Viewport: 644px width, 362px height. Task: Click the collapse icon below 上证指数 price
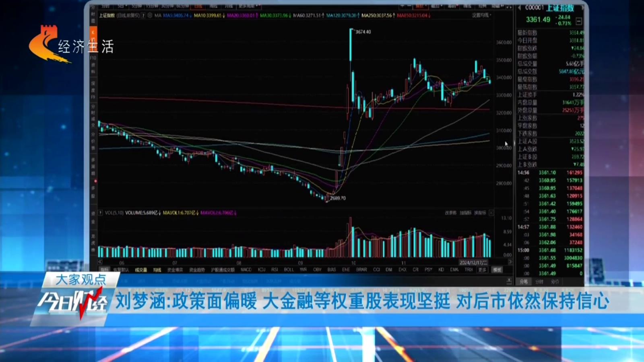click(x=579, y=21)
